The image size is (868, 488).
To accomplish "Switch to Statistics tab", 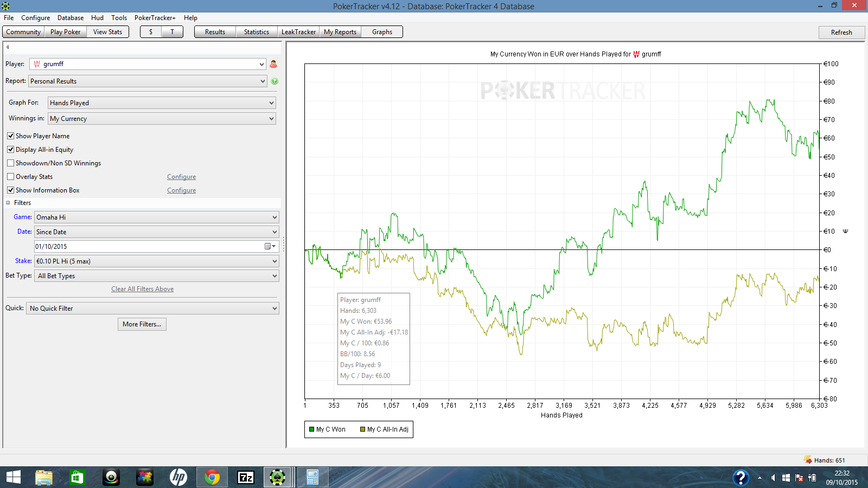I will click(257, 32).
